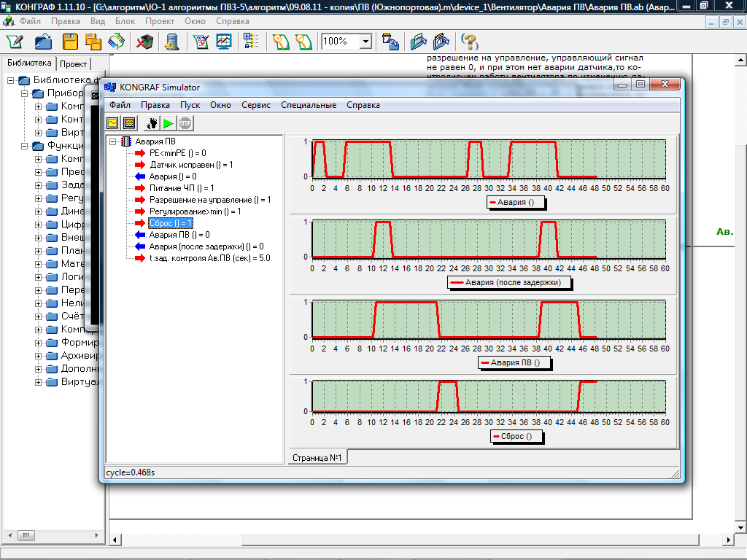Click the trash bin delete icon

tap(144, 42)
